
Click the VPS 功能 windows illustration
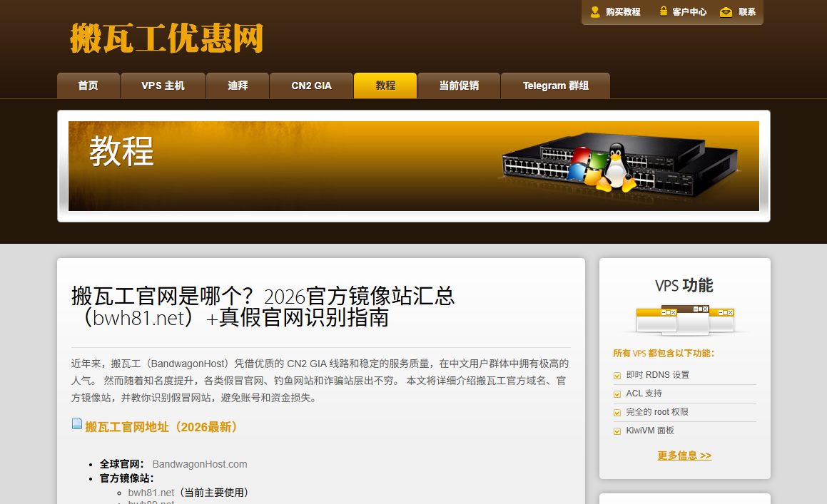684,319
